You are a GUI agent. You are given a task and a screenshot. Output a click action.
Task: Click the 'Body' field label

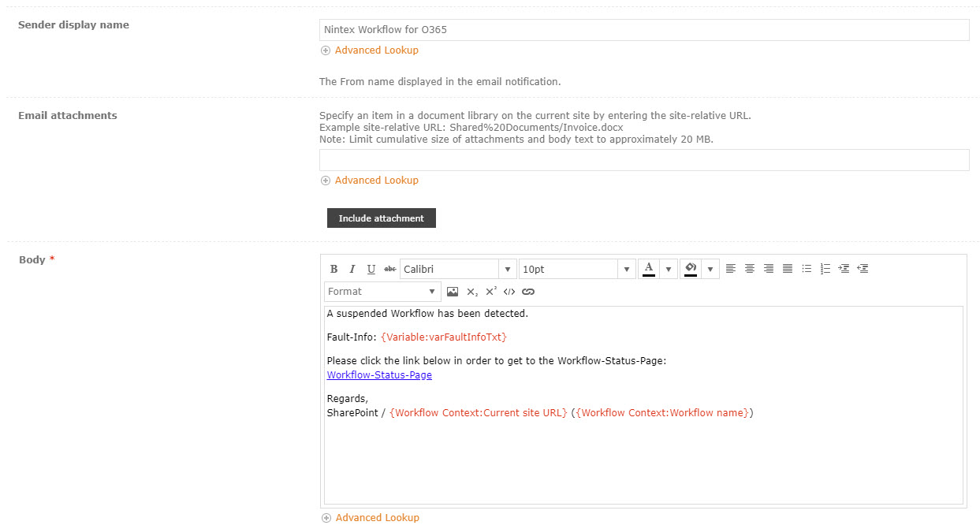tap(32, 260)
